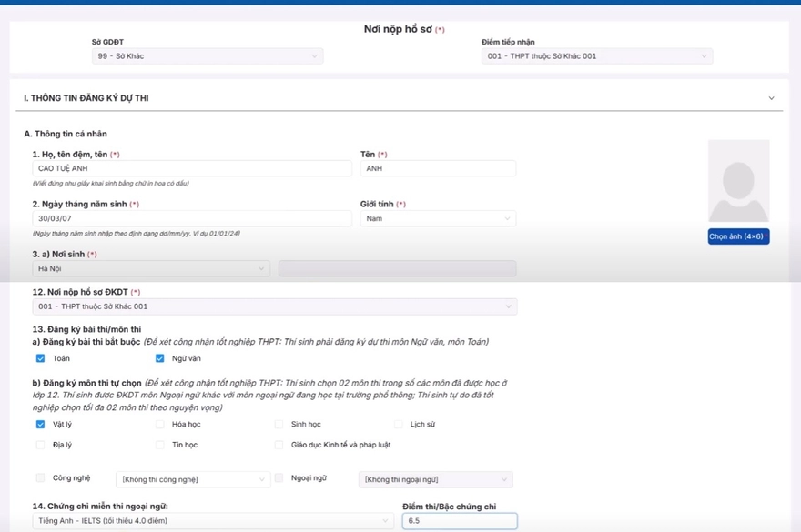Toggle the Vật lý subject checkbox

pos(40,425)
